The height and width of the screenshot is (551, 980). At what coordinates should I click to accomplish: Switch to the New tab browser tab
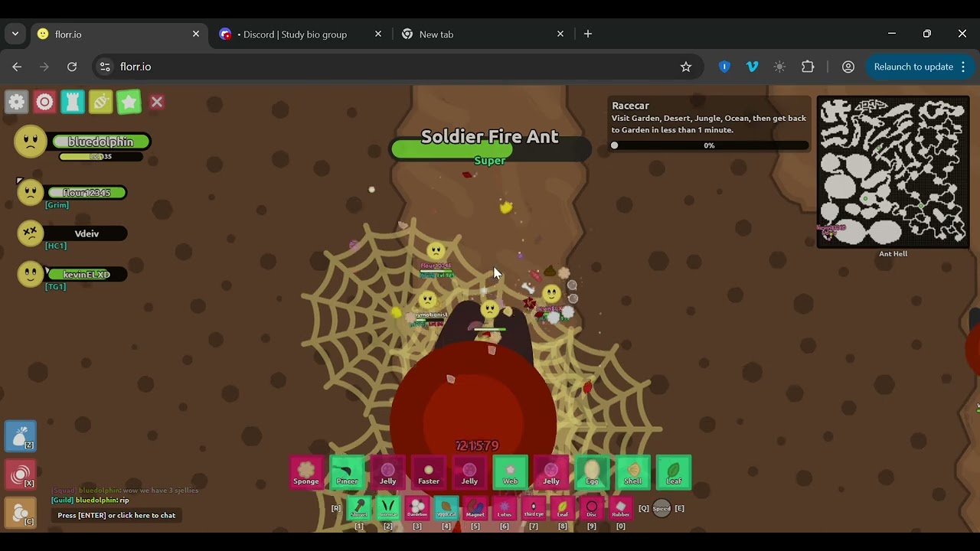(482, 34)
